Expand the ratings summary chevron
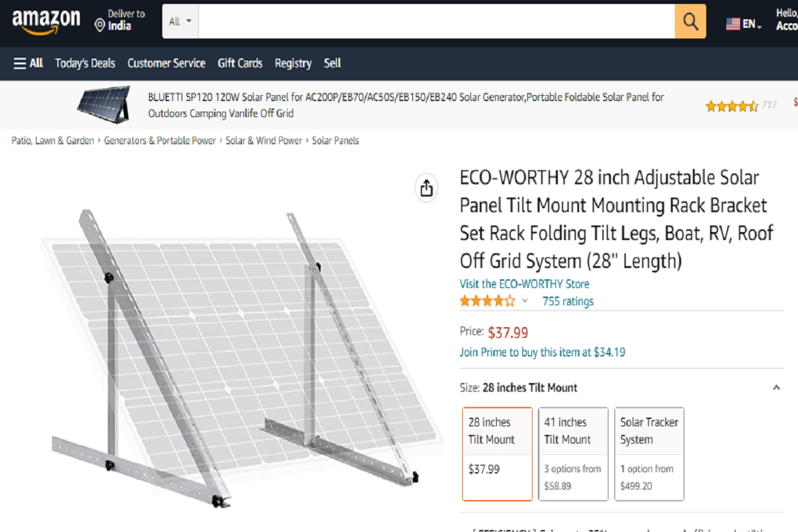The image size is (798, 532). coord(525,301)
